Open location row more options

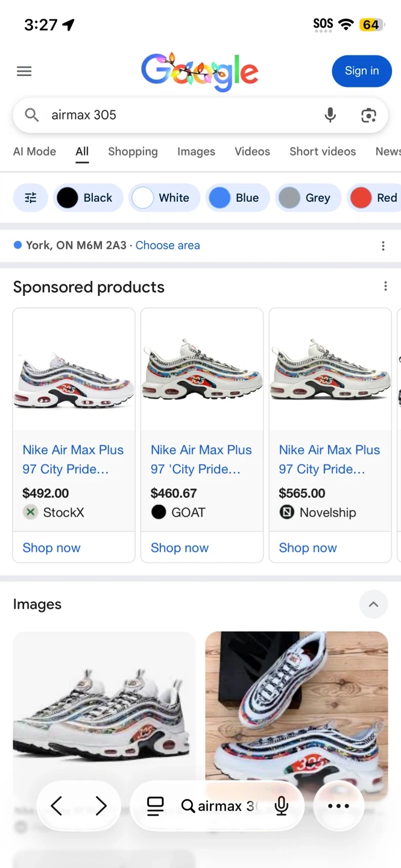pyautogui.click(x=383, y=246)
